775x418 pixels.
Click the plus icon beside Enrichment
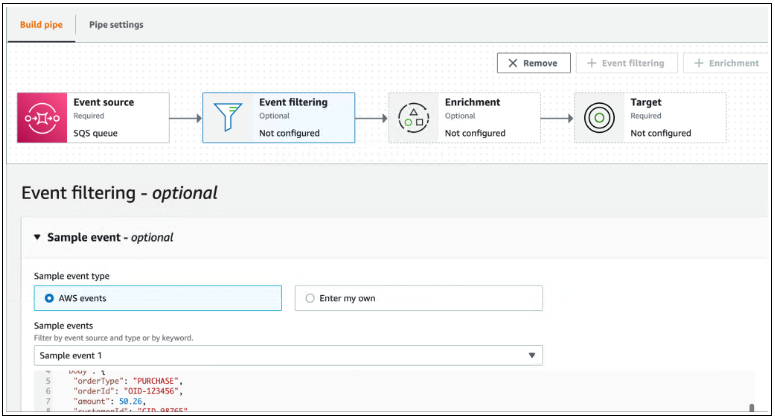[699, 63]
